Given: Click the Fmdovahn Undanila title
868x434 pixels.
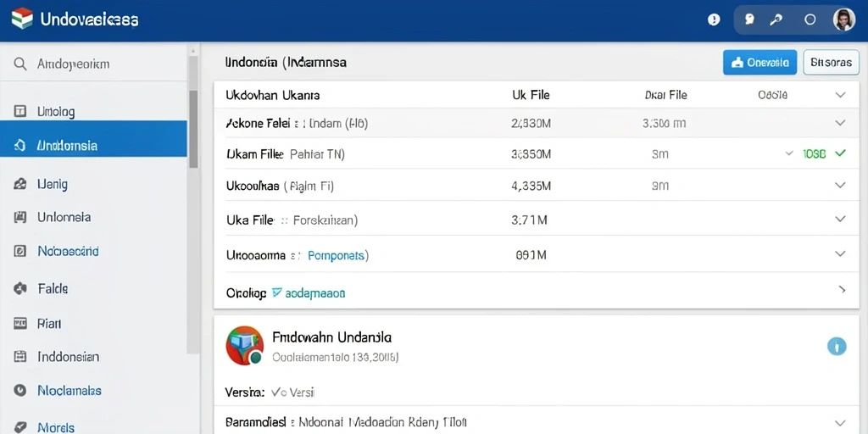Looking at the screenshot, I should click(332, 337).
